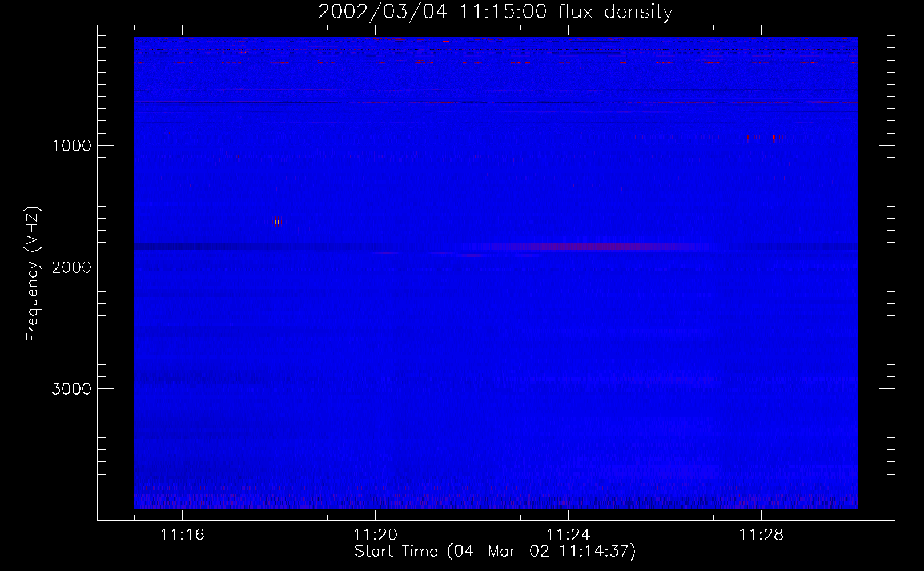Click the 11:28 time axis label

[761, 535]
